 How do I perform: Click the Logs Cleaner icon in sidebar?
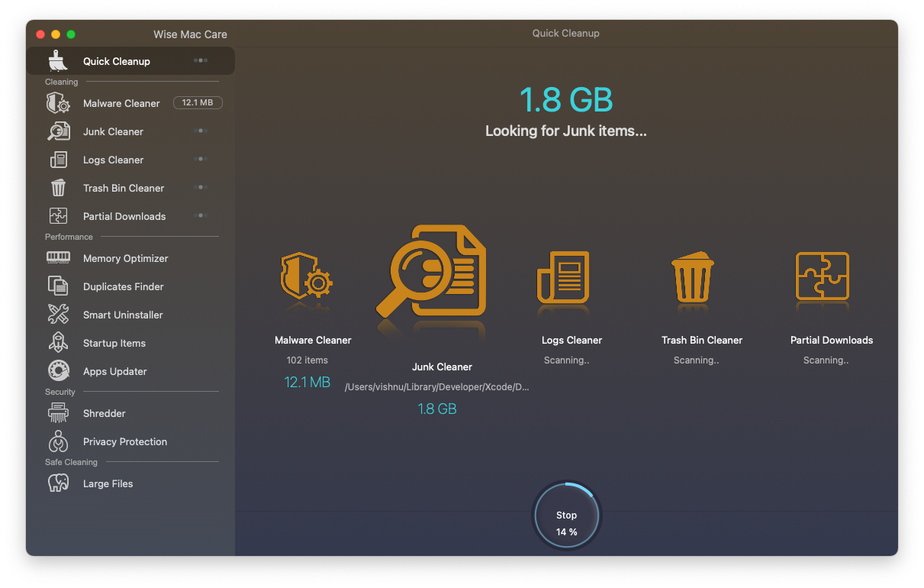pos(58,160)
